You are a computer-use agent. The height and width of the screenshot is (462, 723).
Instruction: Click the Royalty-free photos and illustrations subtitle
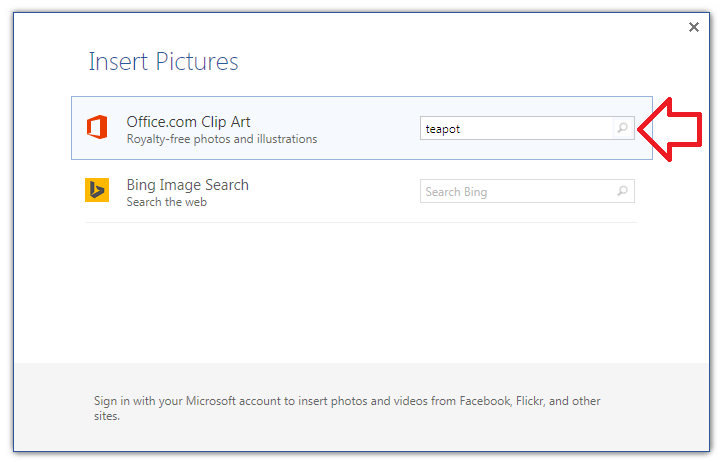click(221, 139)
